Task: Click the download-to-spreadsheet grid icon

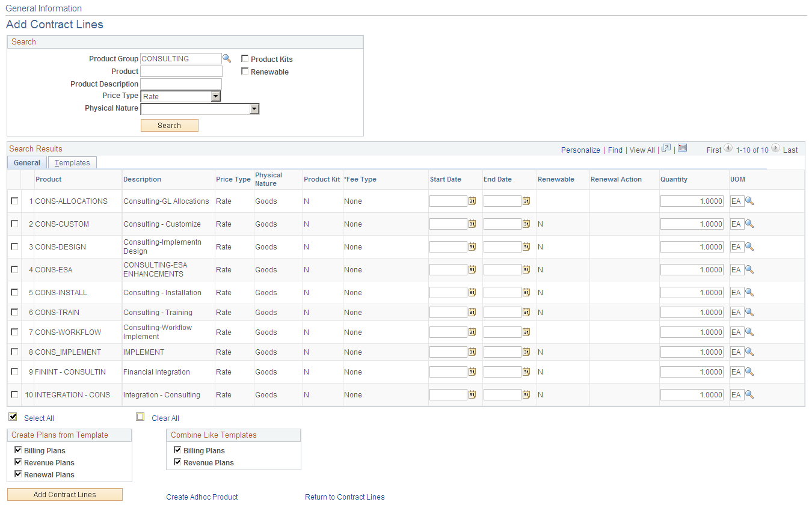Action: click(x=682, y=149)
